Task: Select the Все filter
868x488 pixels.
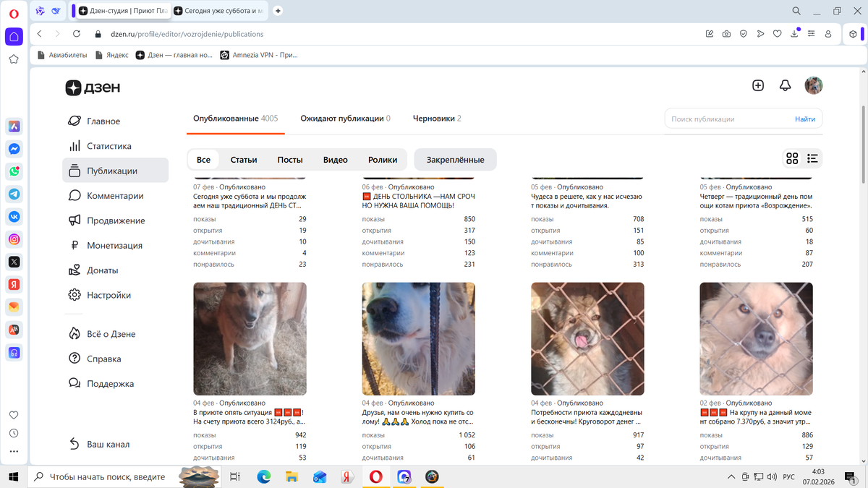Action: pos(203,160)
